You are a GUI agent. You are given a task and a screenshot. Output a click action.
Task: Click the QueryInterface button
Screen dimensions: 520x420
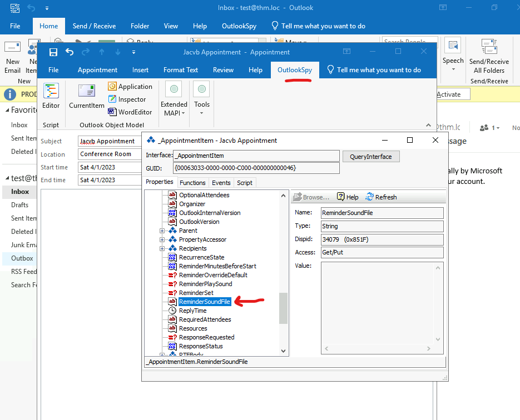[370, 157]
